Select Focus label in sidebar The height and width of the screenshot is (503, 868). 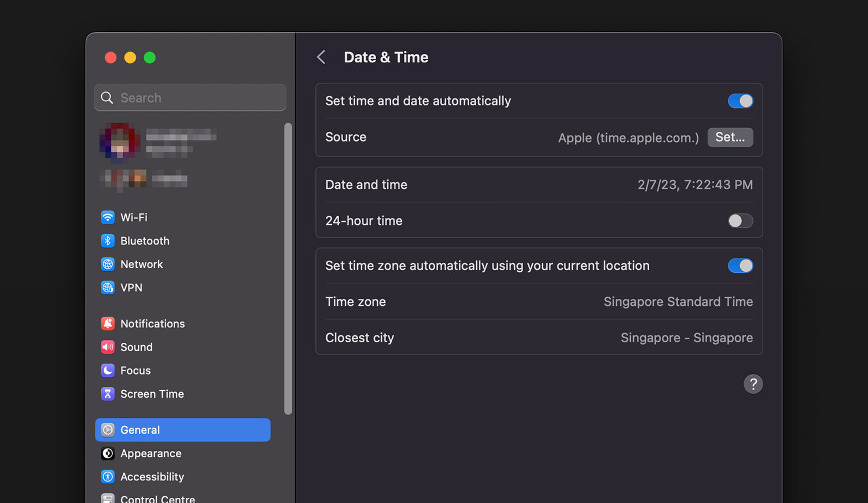[x=135, y=370]
